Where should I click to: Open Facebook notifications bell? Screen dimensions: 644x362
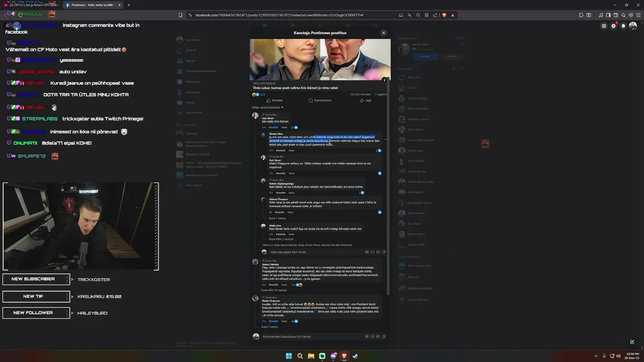pyautogui.click(x=623, y=26)
